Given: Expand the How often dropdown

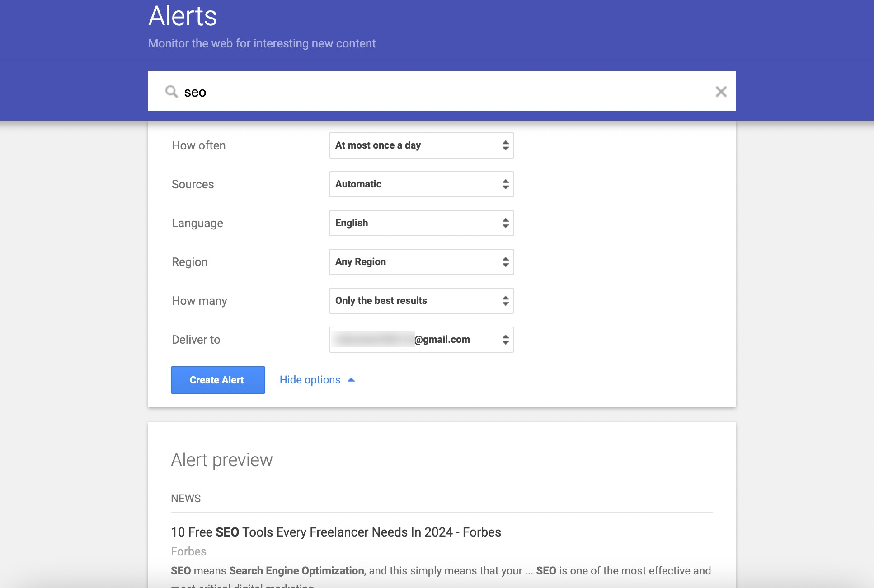Looking at the screenshot, I should pos(420,145).
